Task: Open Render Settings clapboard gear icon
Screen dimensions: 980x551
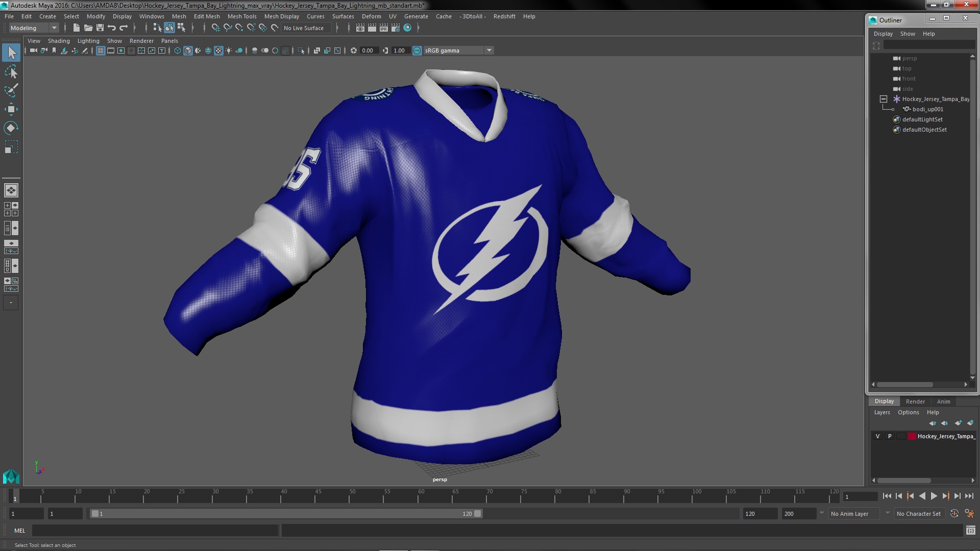Action: click(x=396, y=28)
